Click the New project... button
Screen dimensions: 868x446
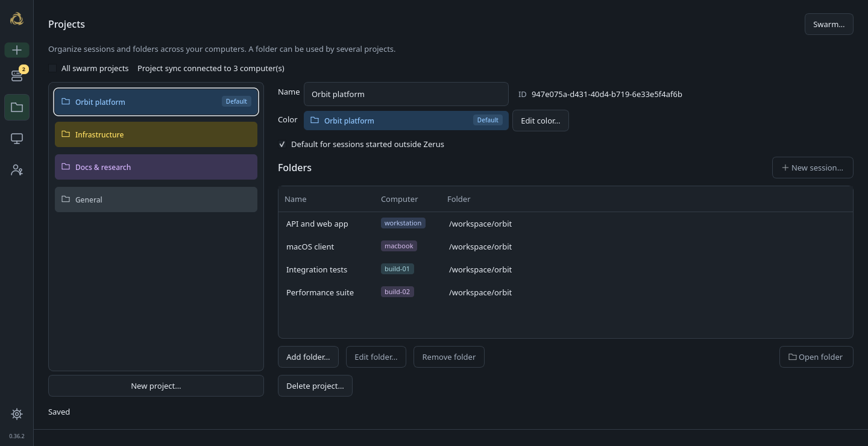tap(156, 386)
